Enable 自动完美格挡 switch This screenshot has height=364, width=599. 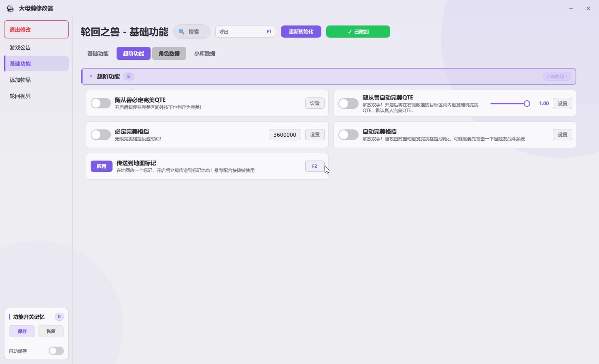click(348, 135)
